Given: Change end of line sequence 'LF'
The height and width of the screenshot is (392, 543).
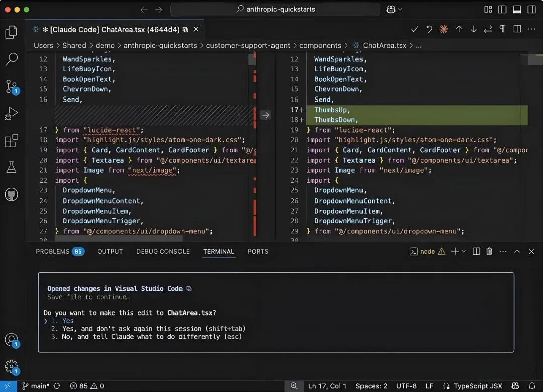Looking at the screenshot, I should coord(429,386).
